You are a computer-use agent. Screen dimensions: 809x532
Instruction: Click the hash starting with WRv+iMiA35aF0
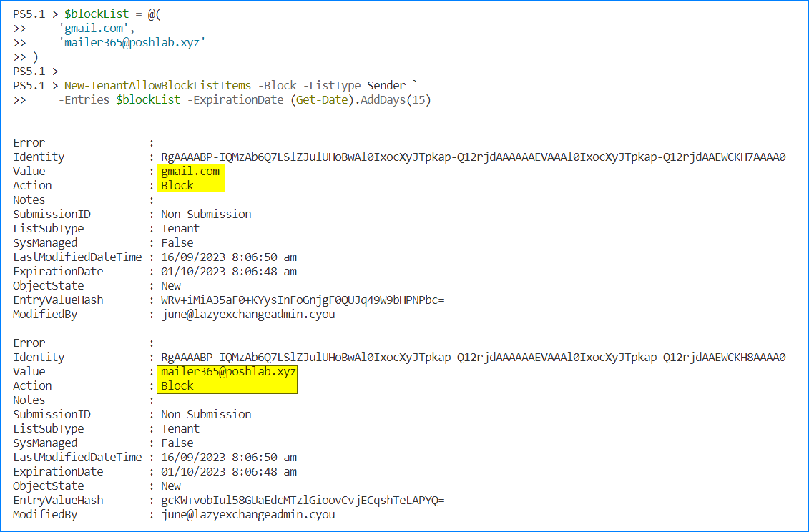pyautogui.click(x=303, y=300)
